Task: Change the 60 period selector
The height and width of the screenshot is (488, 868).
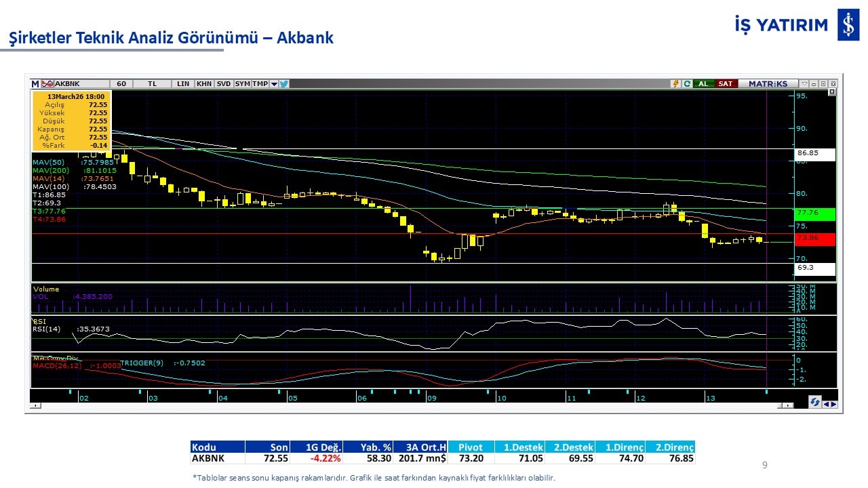Action: point(121,83)
